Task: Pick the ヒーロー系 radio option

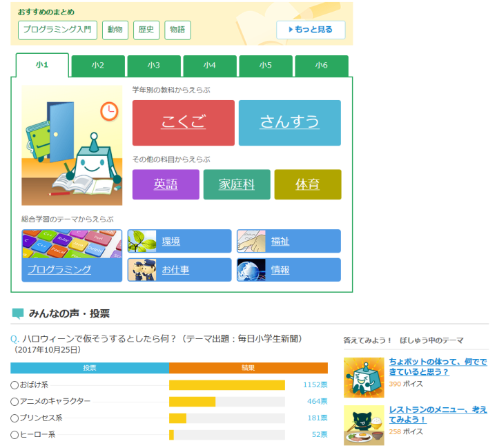Action: pos(15,435)
